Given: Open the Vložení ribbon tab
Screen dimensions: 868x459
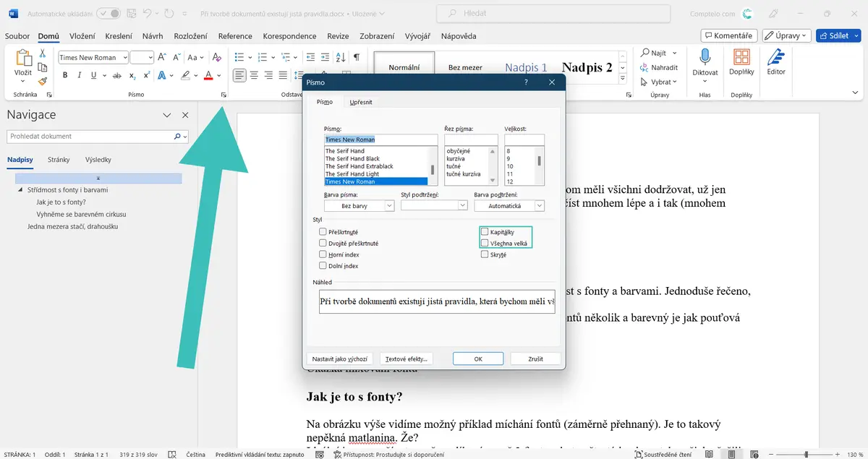Looking at the screenshot, I should [x=82, y=36].
